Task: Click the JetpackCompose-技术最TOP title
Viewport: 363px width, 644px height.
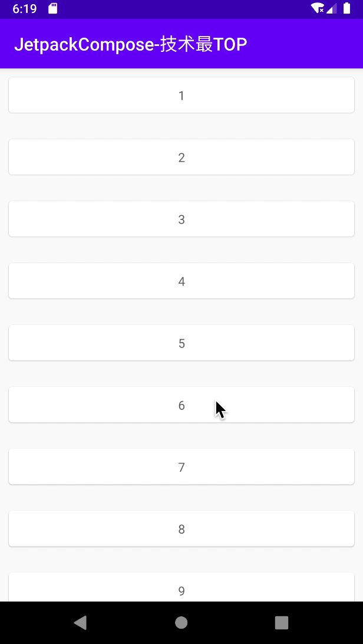Action: 130,44
